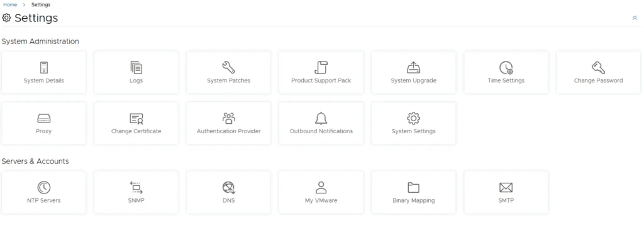Click the Proxy label
This screenshot has width=644, height=233.
(43, 132)
